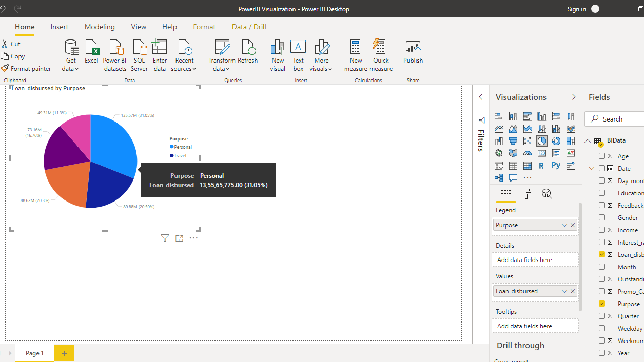Select the Treemap visualization
This screenshot has width=644, height=362.
pos(571,141)
